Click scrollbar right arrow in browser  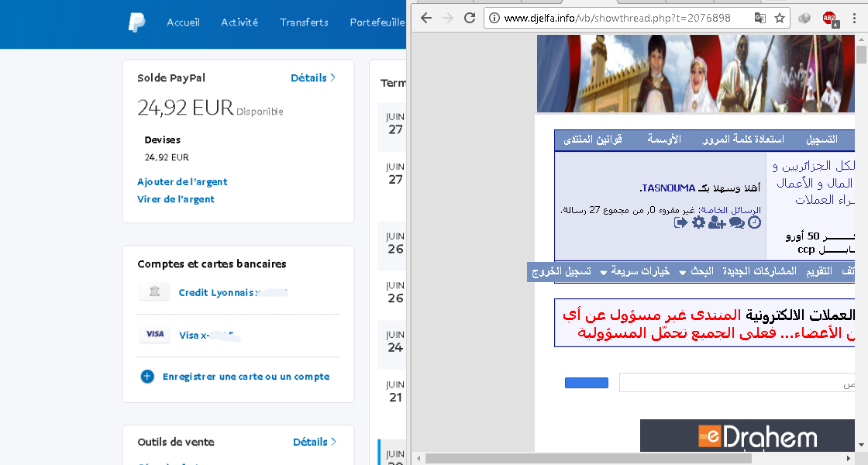849,458
